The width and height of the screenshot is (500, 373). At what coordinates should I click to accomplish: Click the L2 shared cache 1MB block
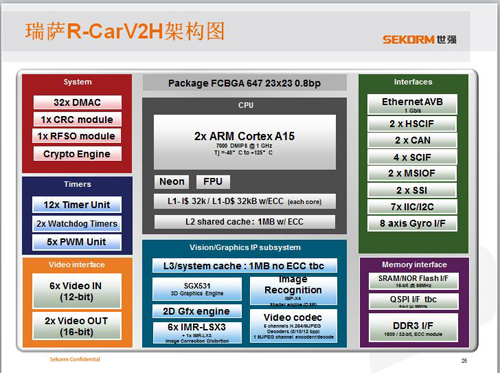[x=245, y=222]
